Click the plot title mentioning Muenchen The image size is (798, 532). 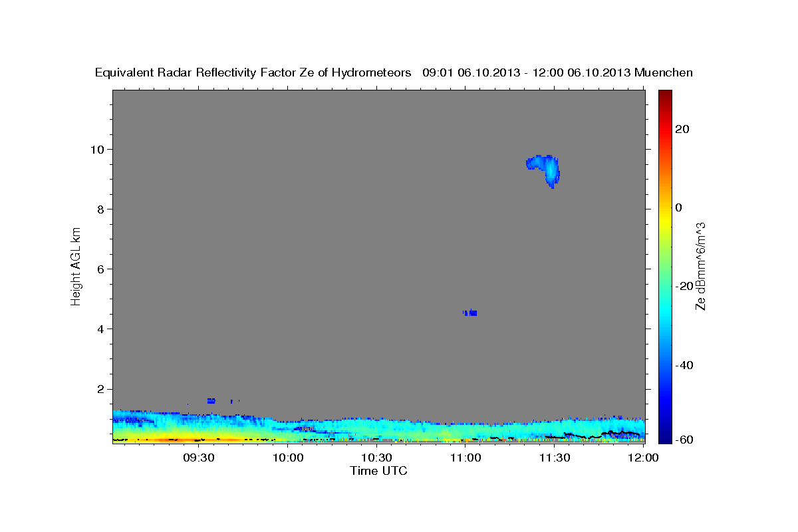[x=394, y=72]
